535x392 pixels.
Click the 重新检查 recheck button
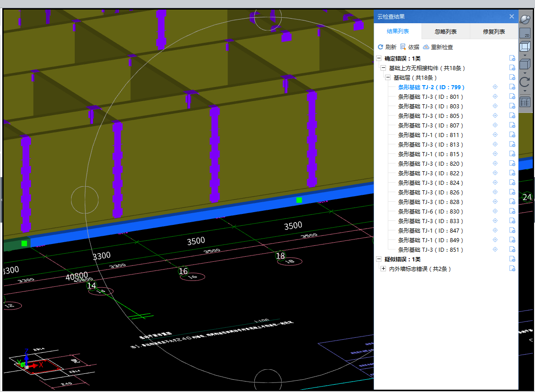click(438, 47)
